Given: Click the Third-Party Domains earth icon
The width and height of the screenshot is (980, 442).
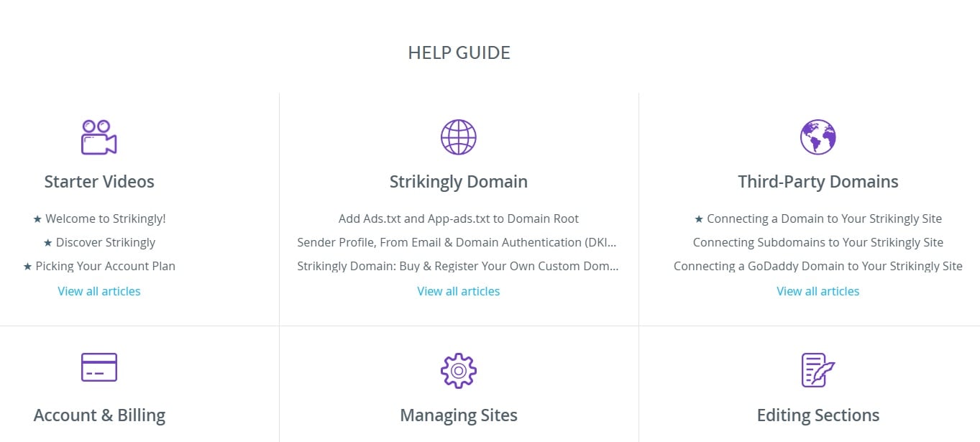Looking at the screenshot, I should pyautogui.click(x=818, y=137).
